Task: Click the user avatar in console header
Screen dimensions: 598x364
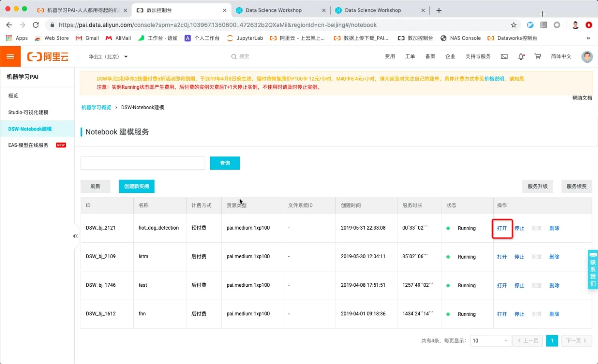Action: pyautogui.click(x=587, y=57)
